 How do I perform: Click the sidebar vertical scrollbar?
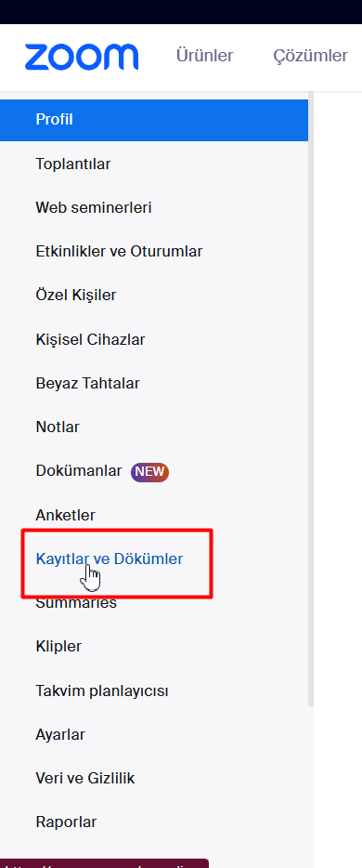click(x=311, y=399)
